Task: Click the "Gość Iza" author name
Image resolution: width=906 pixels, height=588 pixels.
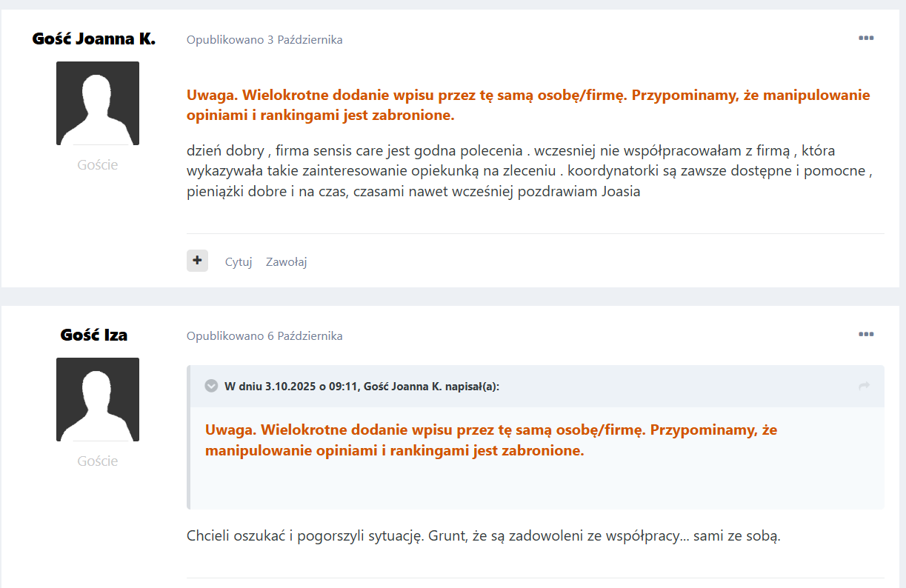Action: coord(94,335)
